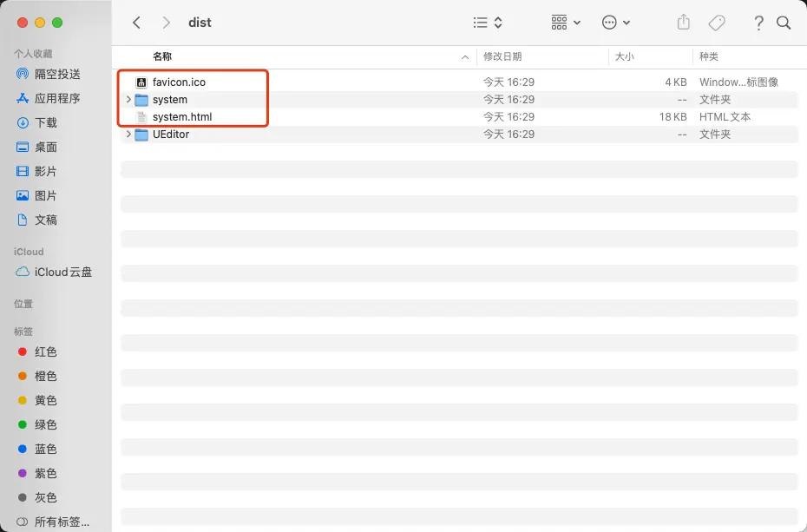Click the Movies film icon in sidebar

[x=23, y=171]
